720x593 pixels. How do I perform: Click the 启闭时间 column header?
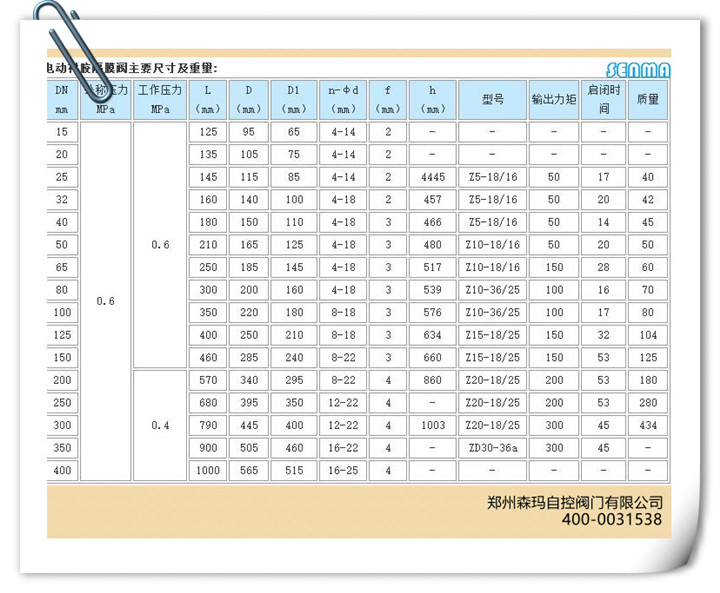coord(603,100)
